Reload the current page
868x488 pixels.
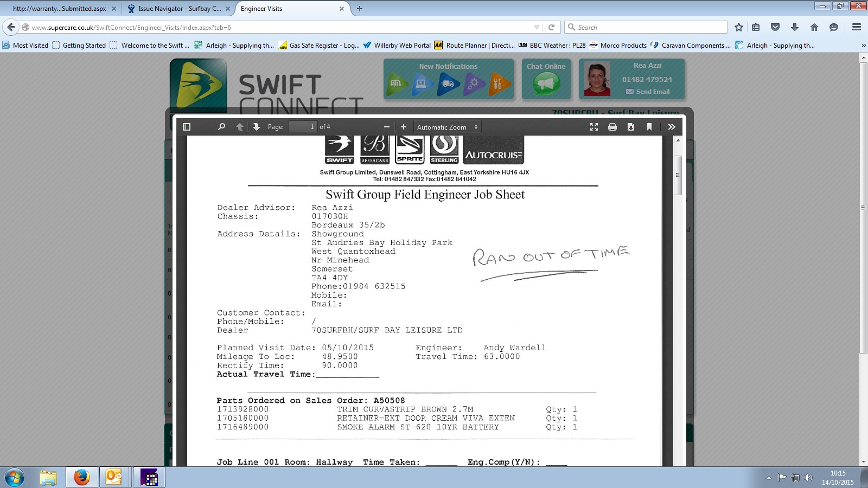click(x=551, y=27)
